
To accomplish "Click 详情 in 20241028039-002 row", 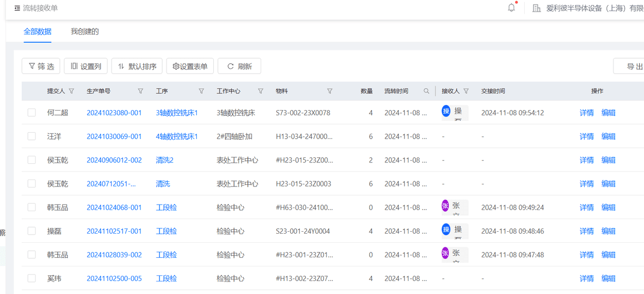I will (587, 254).
